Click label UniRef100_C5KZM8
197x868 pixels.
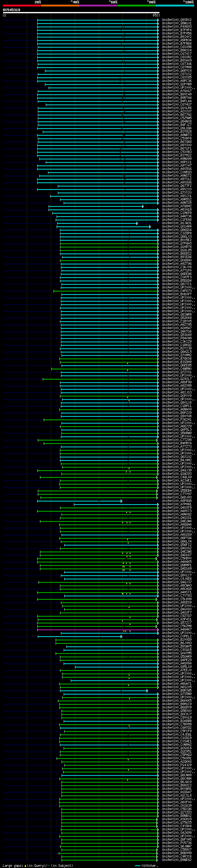177,626
